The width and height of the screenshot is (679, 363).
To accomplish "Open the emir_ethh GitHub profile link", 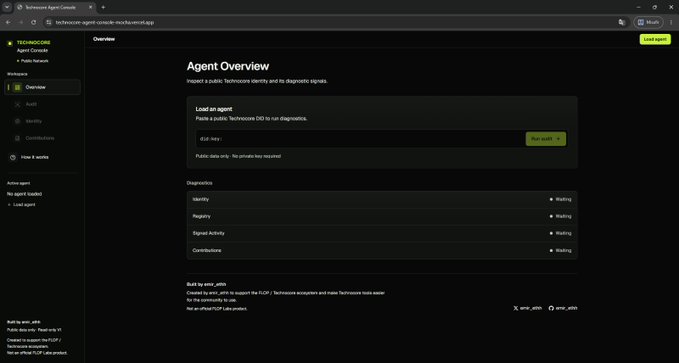I will pos(563,308).
